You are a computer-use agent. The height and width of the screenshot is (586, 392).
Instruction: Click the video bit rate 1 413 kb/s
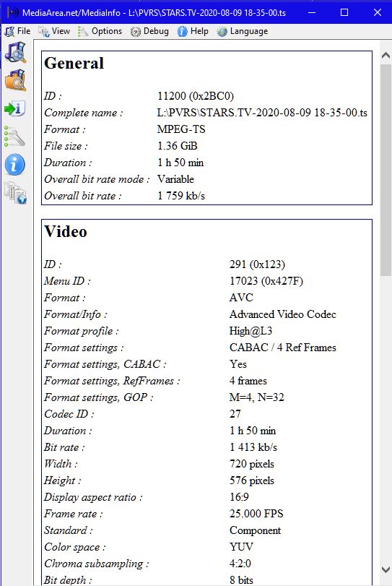coord(253,447)
